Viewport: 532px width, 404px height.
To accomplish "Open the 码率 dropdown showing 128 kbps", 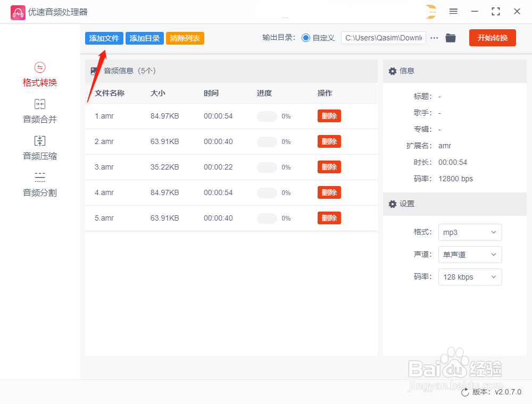I will tap(470, 277).
